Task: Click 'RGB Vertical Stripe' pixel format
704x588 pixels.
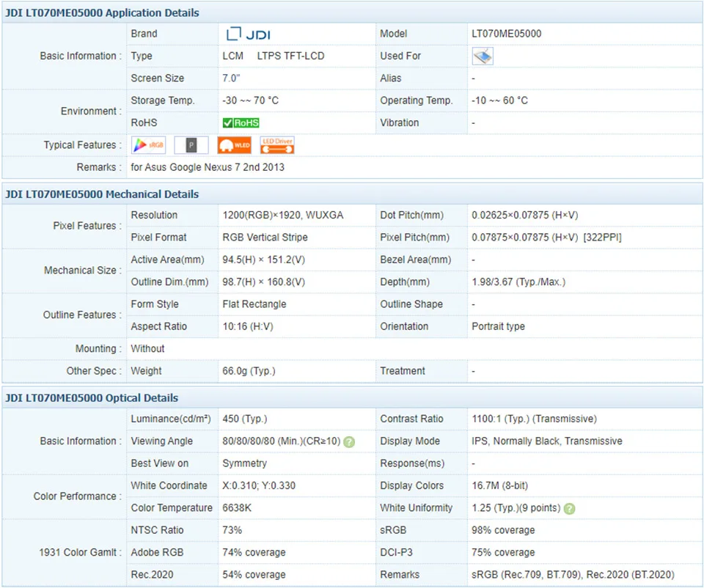Action: [265, 238]
